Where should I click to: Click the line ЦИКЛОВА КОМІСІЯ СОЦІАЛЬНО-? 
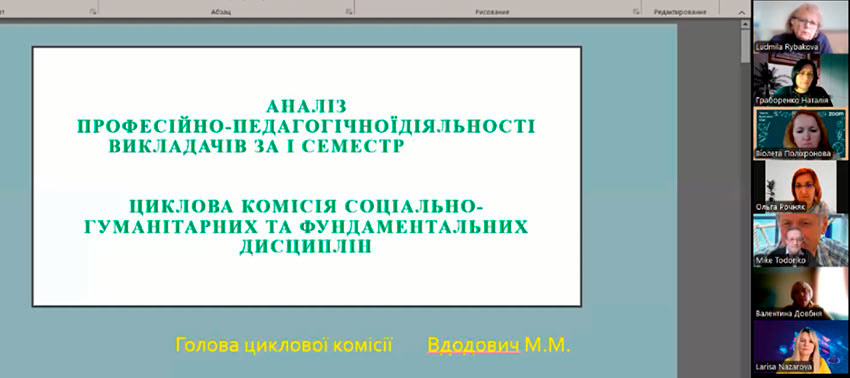tap(306, 207)
